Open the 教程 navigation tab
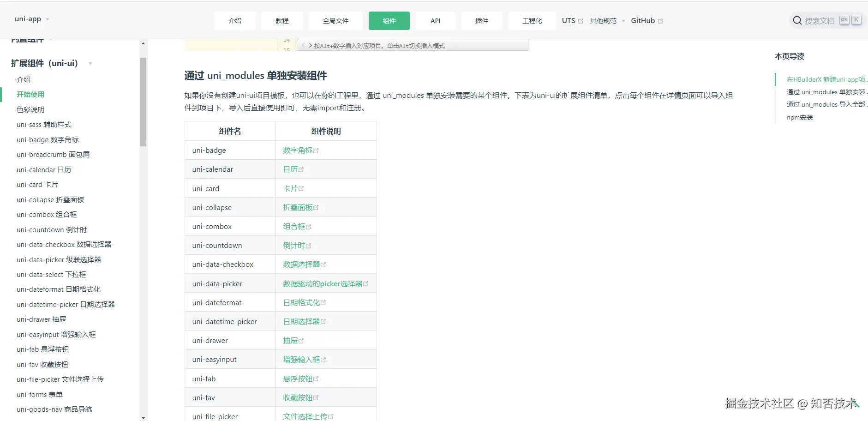This screenshot has width=868, height=421. [x=282, y=21]
